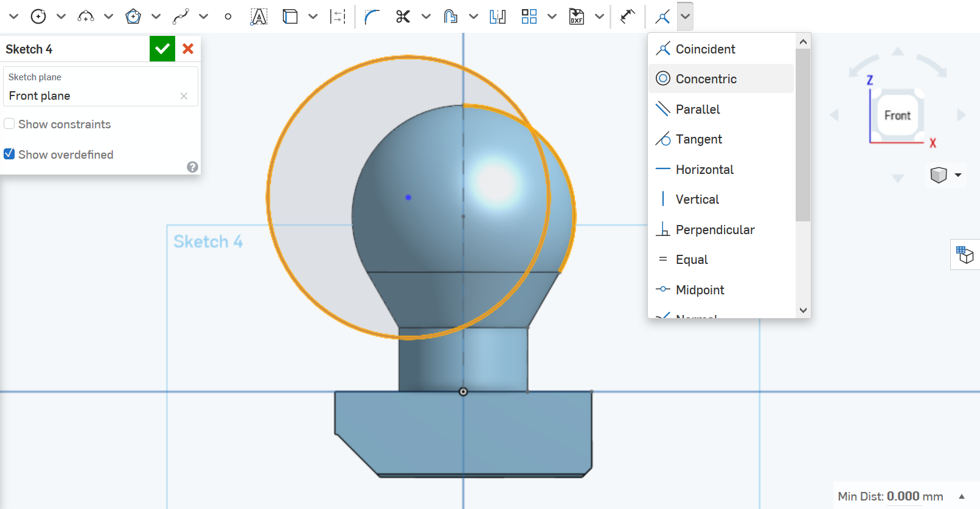
Task: Choose Midpoint constraint
Action: pos(721,289)
